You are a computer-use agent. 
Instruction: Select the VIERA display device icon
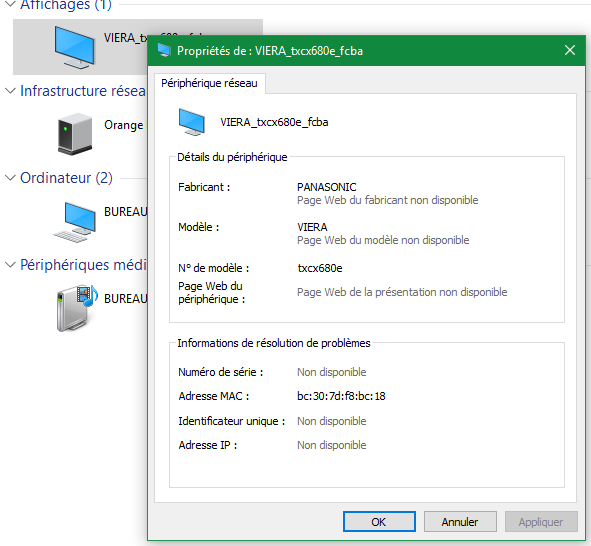pos(74,47)
